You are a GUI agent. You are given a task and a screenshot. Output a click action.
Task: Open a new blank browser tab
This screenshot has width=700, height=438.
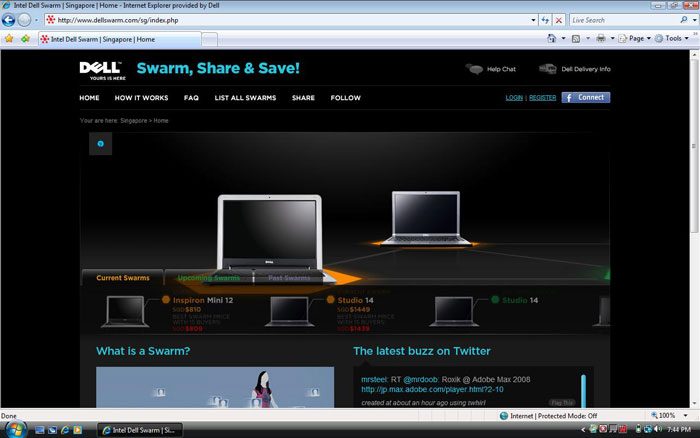click(209, 40)
